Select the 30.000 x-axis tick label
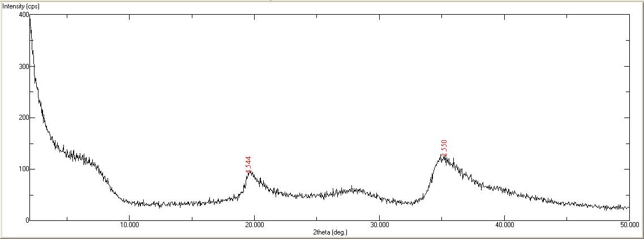 click(x=379, y=225)
